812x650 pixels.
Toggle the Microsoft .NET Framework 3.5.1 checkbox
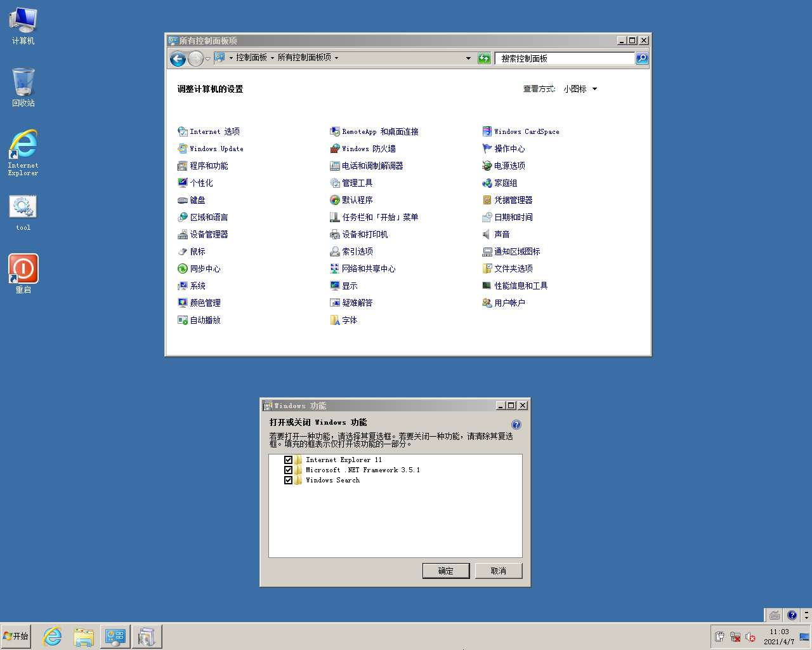288,470
